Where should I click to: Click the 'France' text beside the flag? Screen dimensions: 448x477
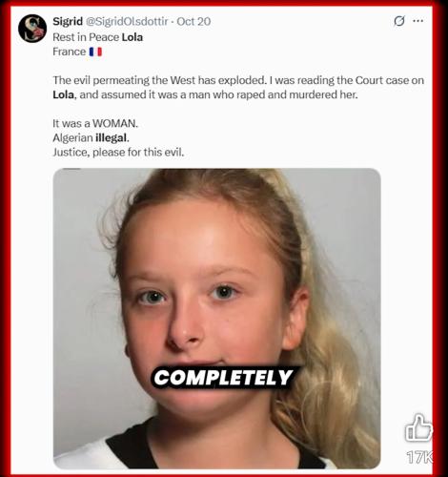click(70, 52)
